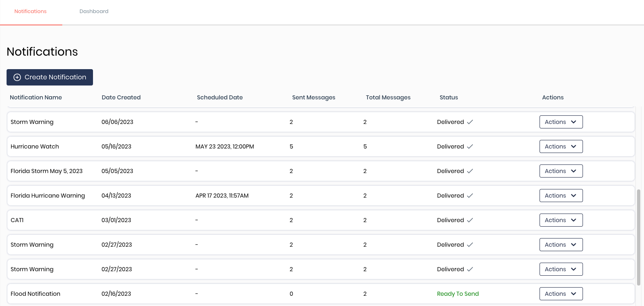Click the plus icon in Create Notification

(17, 77)
